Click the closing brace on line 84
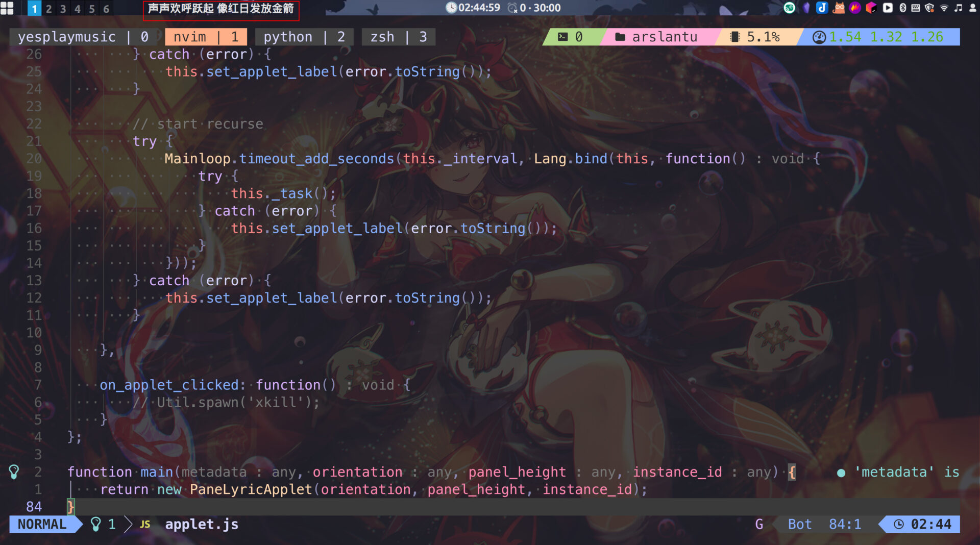This screenshot has width=980, height=545. pyautogui.click(x=71, y=507)
